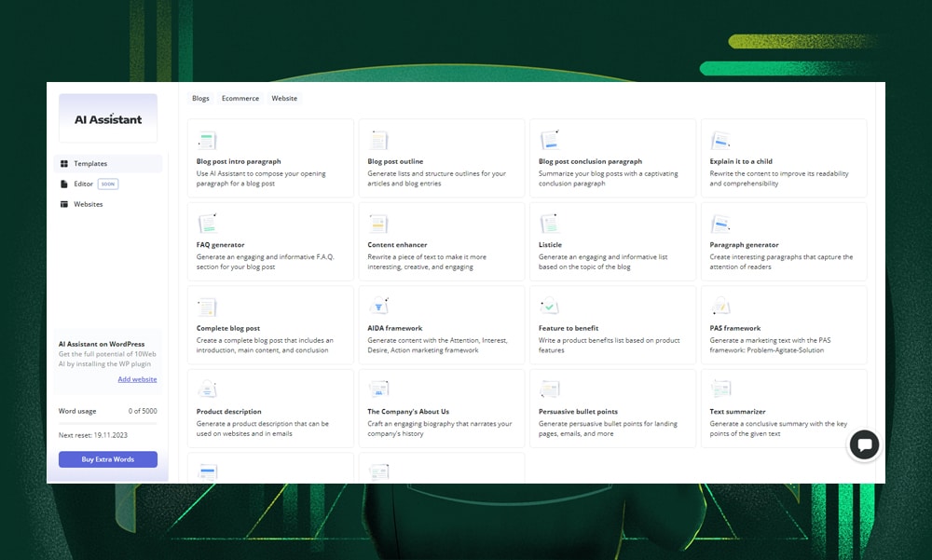Click the Word usage progress bar
The image size is (932, 560).
point(107,424)
